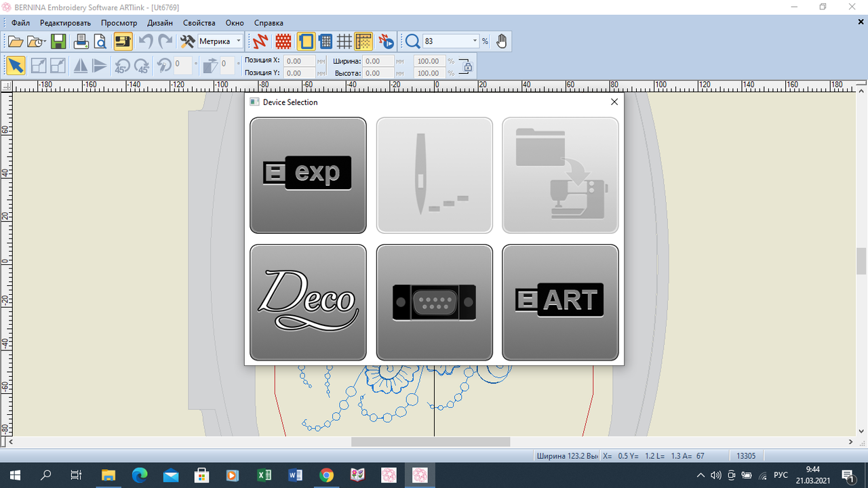
Task: Open the Свойства menu
Action: click(199, 23)
